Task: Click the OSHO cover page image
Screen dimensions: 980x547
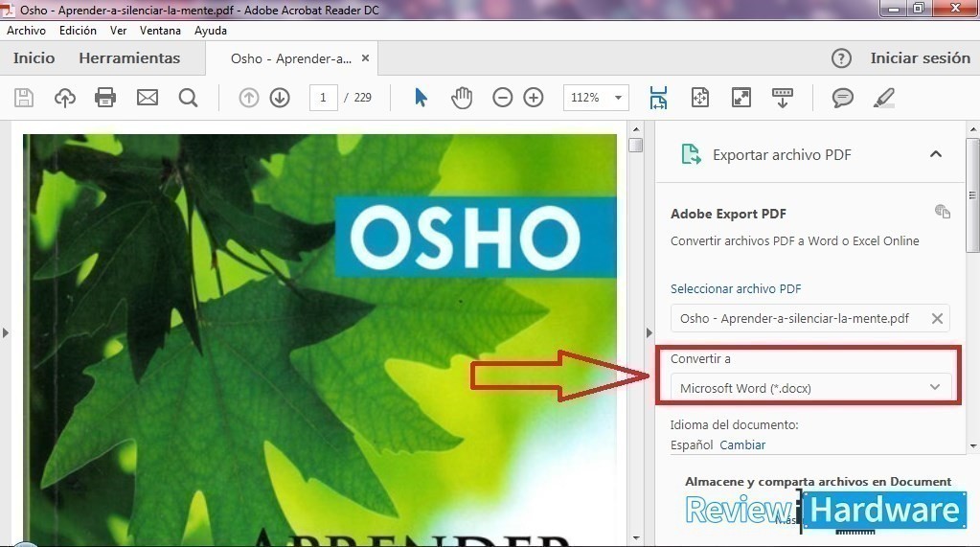Action: [320, 340]
